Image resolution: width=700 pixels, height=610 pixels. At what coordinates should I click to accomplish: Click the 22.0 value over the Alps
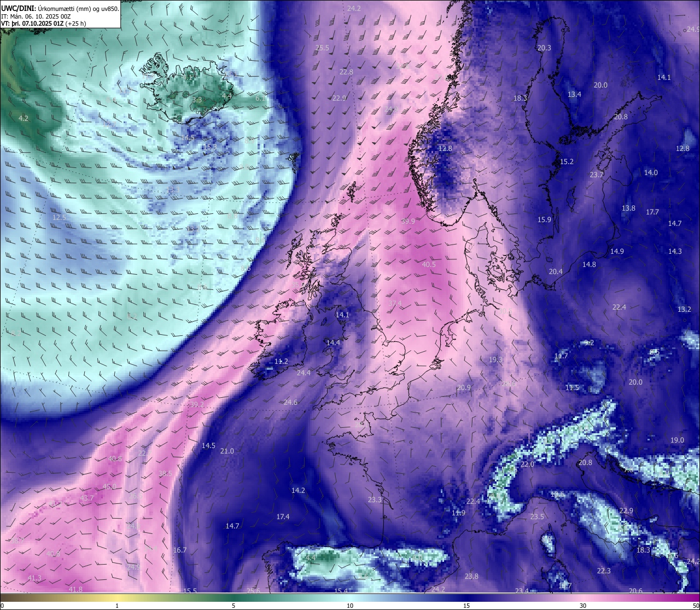pyautogui.click(x=527, y=464)
